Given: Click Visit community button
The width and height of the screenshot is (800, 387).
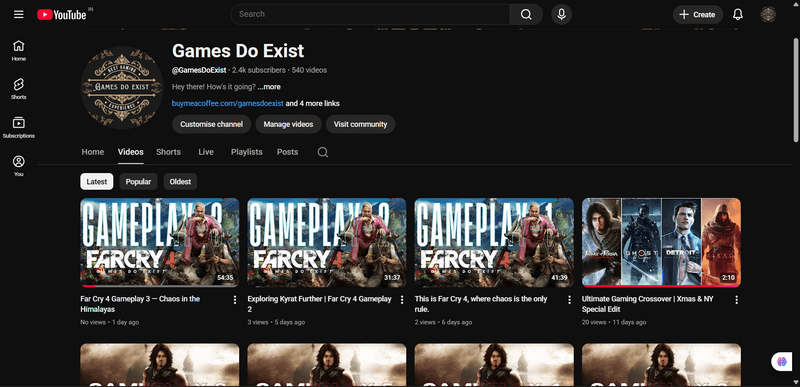Looking at the screenshot, I should click(x=360, y=124).
